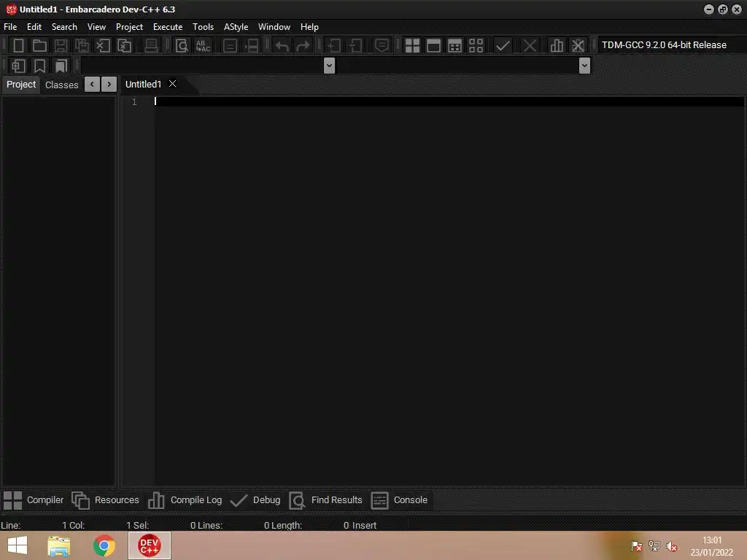
Task: Click the Save floppy disk icon
Action: pyautogui.click(x=61, y=46)
